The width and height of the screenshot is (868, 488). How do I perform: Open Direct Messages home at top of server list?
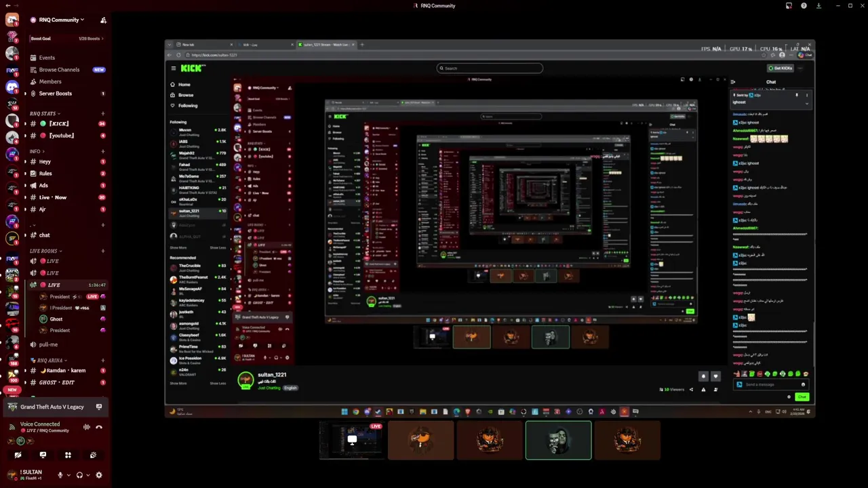click(x=12, y=20)
